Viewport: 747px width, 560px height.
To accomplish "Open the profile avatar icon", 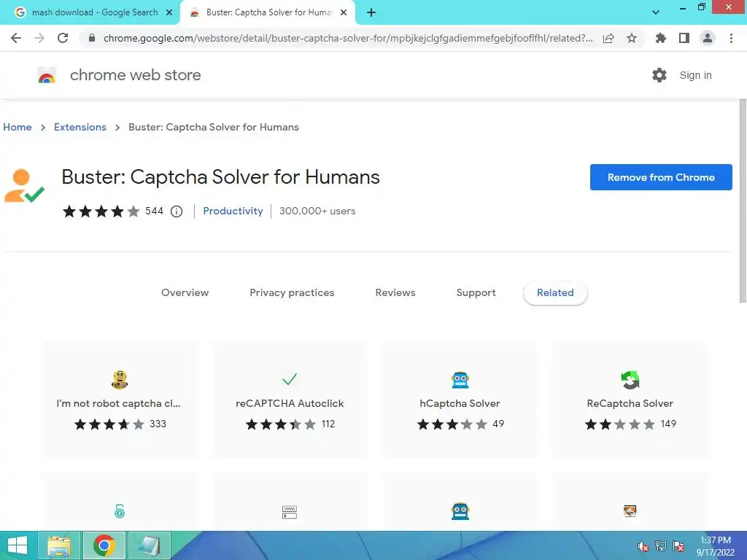I will [708, 38].
